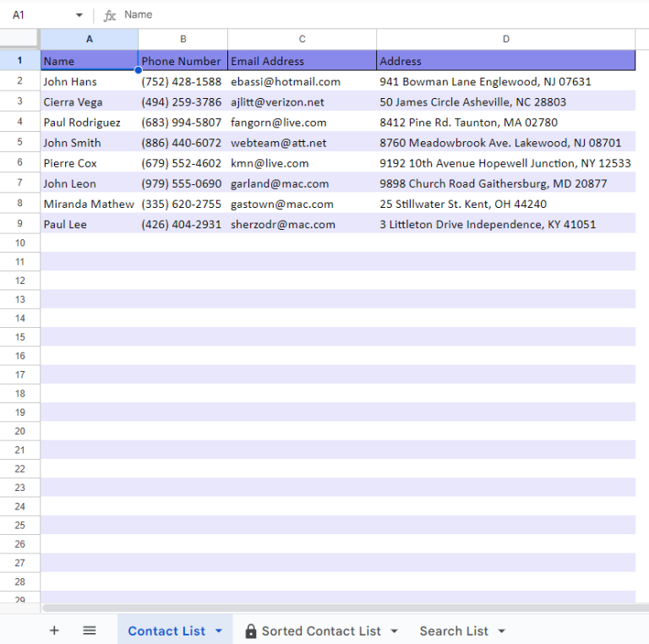
Task: Select the John Leon cell
Action: [90, 183]
